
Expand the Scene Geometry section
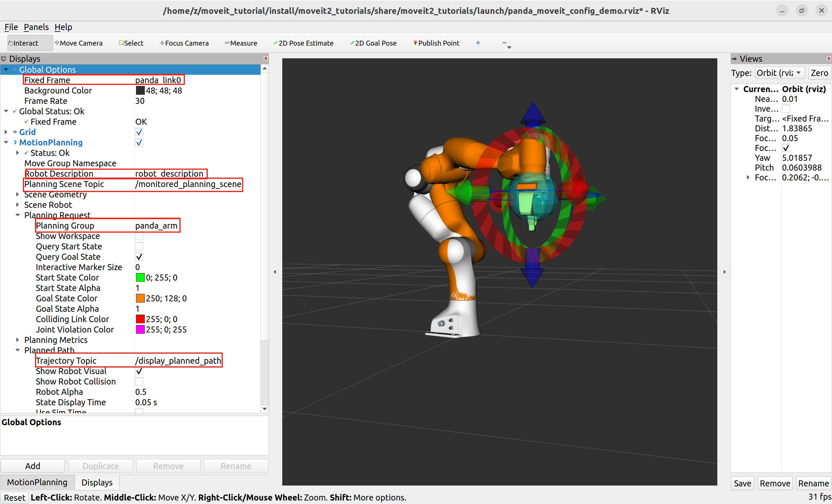click(x=18, y=194)
